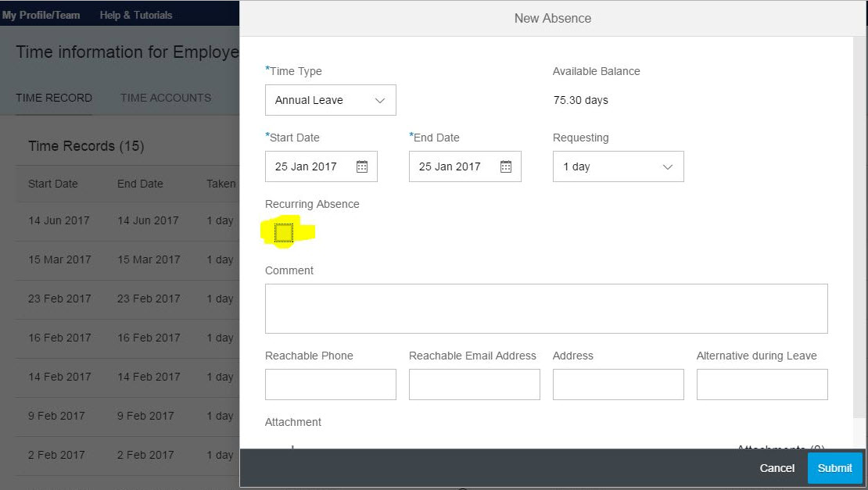Select the 15 Mar 2017 start date cell
Viewport: 868px width, 490px height.
[x=59, y=259]
